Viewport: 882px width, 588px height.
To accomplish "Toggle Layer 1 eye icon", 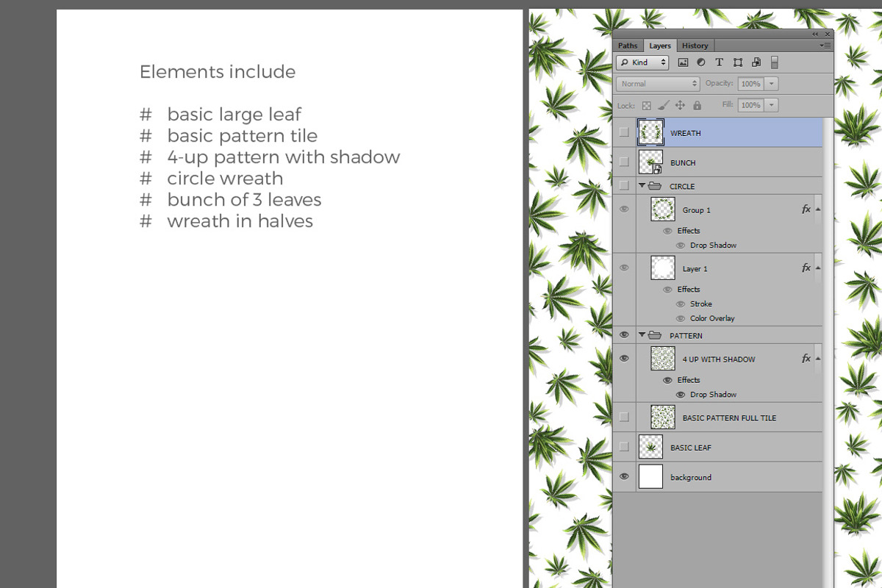I will click(x=624, y=268).
